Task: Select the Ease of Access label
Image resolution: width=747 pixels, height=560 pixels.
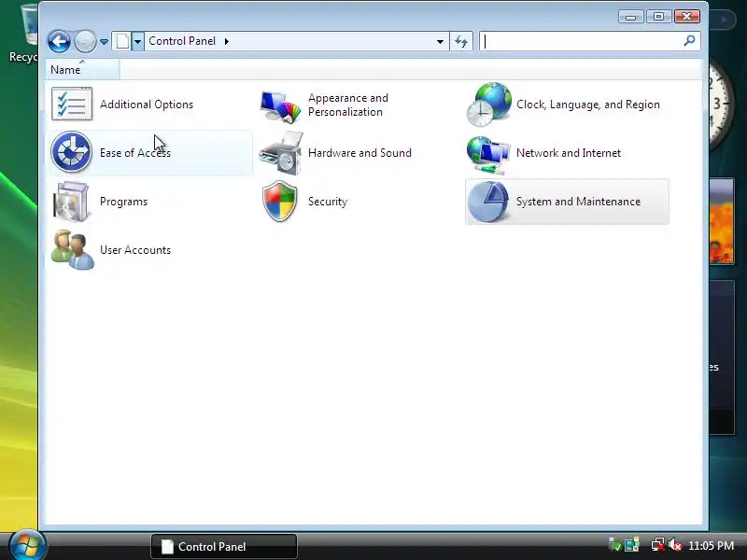Action: pyautogui.click(x=135, y=153)
